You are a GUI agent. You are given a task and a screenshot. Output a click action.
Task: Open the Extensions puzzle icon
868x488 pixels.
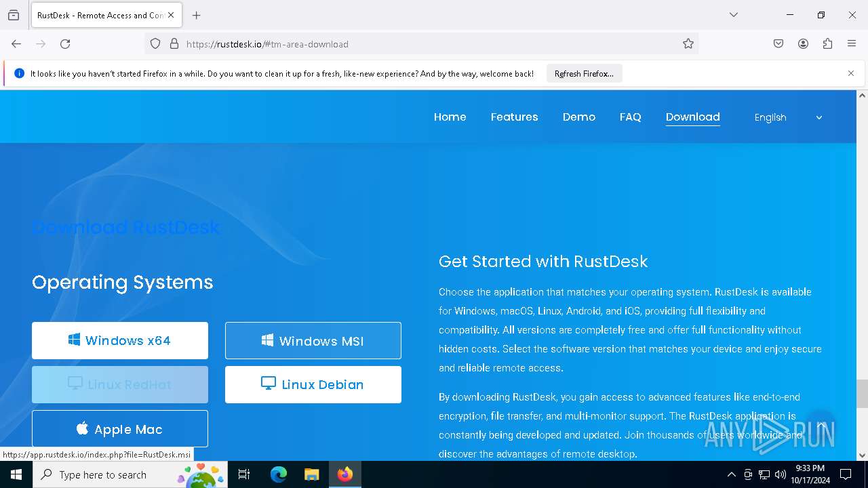pyautogui.click(x=827, y=44)
